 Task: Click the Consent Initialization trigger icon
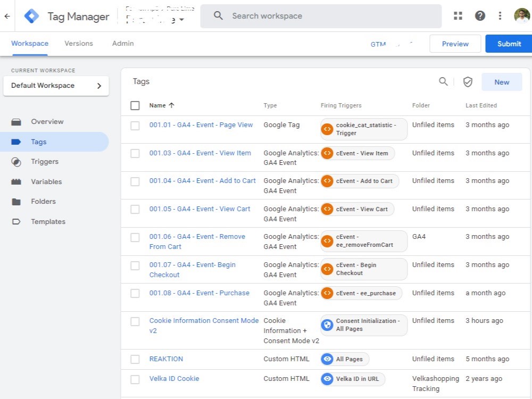click(x=327, y=325)
